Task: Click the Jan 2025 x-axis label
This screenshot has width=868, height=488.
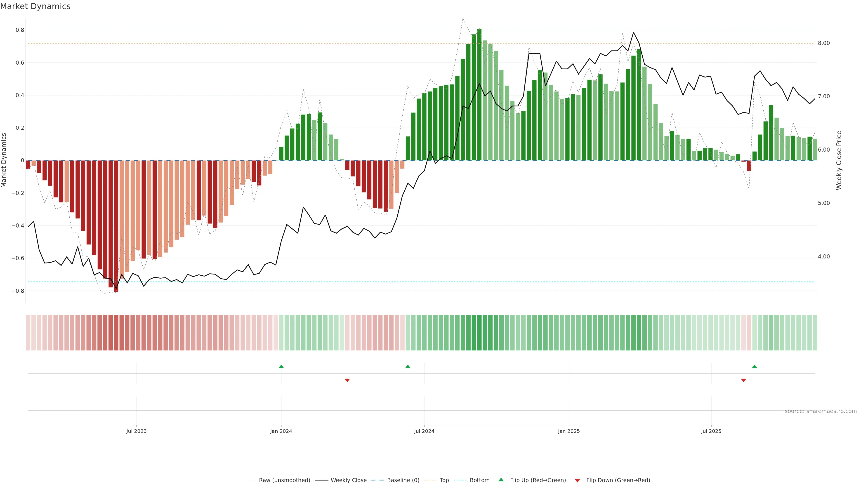Action: [x=569, y=431]
